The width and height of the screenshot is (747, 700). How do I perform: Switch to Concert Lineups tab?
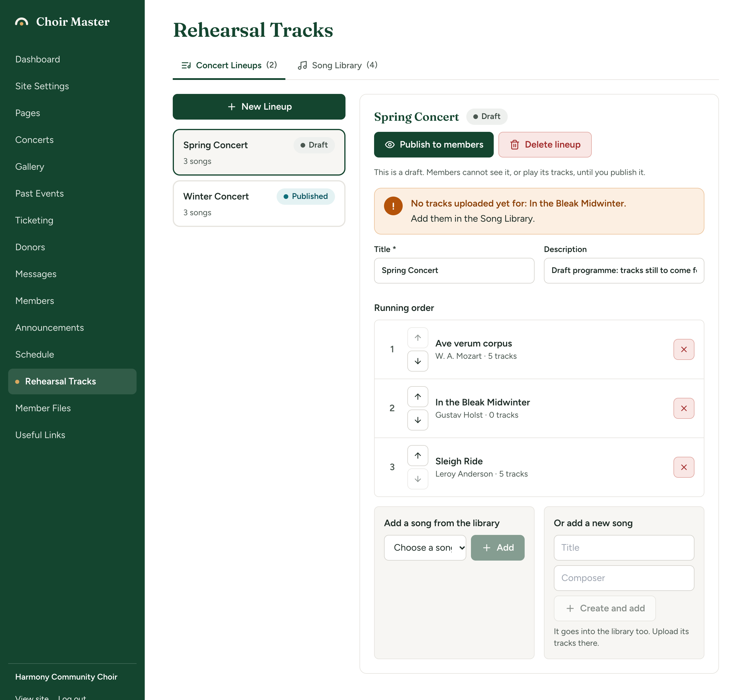229,65
